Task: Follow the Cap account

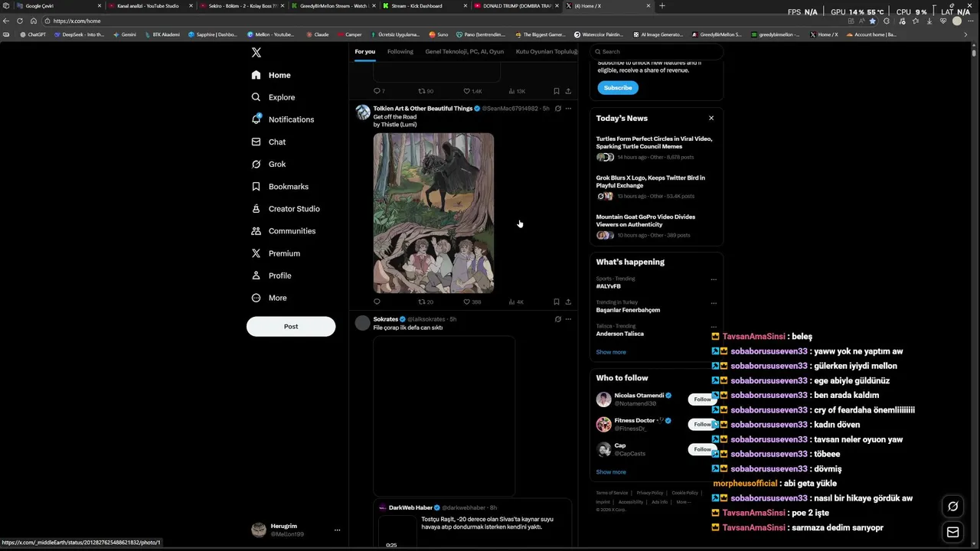Action: coord(702,449)
